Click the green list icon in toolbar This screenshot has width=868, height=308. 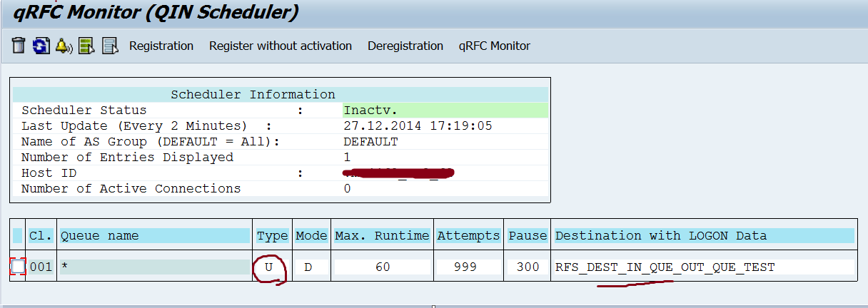click(86, 46)
